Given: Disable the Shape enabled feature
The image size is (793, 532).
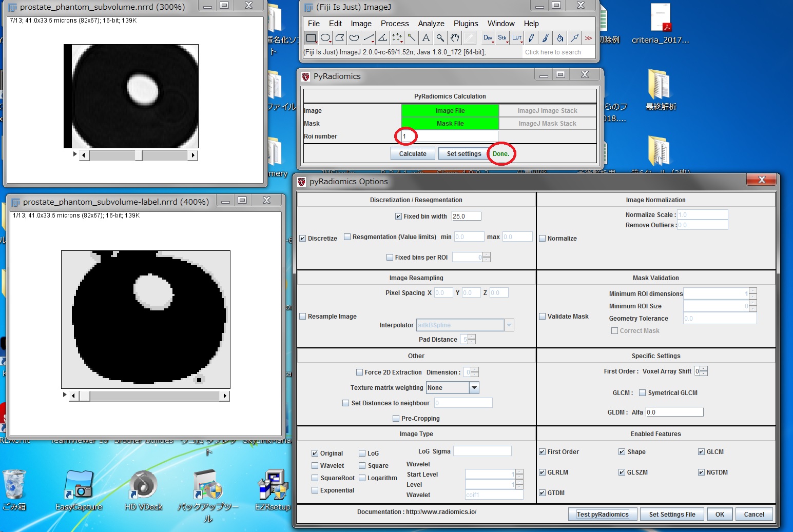Looking at the screenshot, I should [621, 451].
